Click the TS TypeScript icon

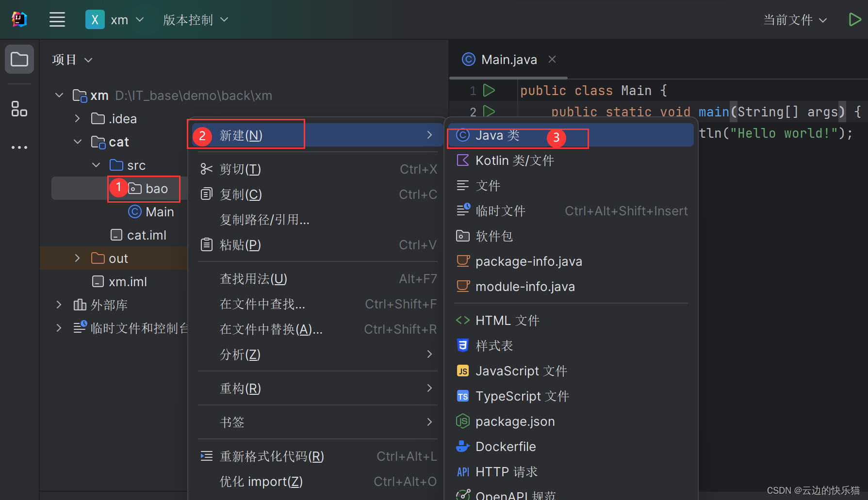463,396
